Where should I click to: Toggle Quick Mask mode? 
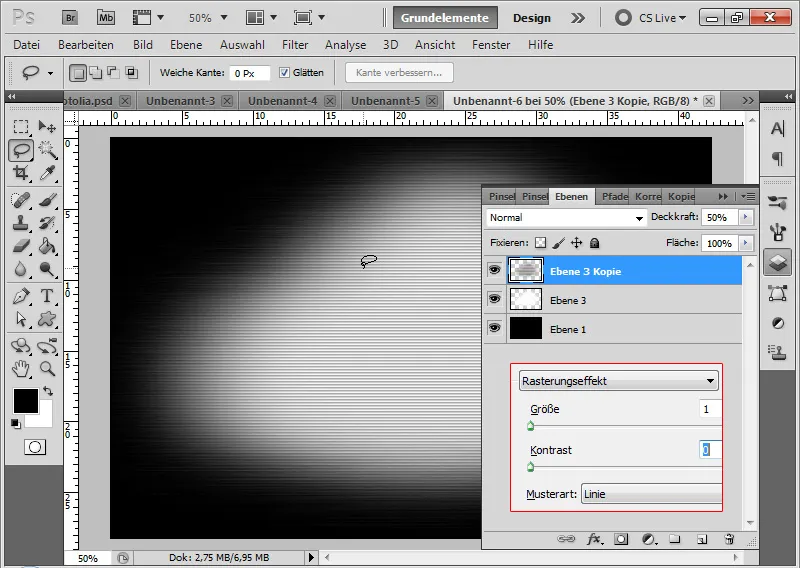35,448
